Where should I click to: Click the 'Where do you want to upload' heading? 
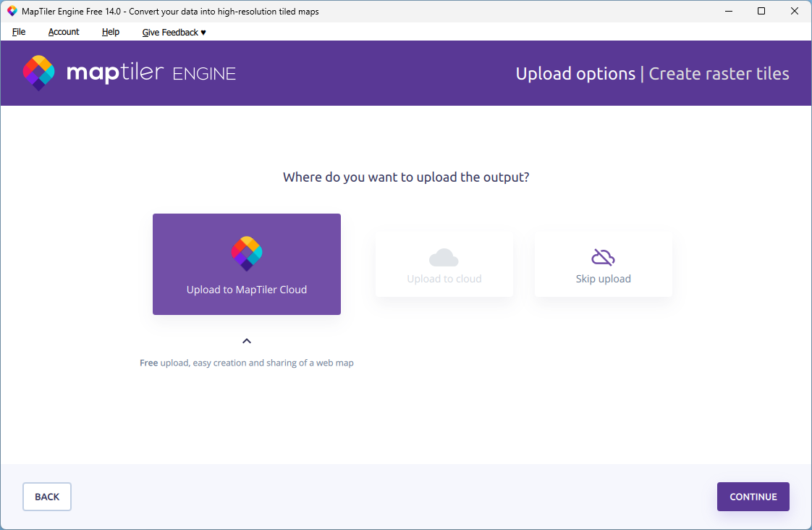coord(406,177)
